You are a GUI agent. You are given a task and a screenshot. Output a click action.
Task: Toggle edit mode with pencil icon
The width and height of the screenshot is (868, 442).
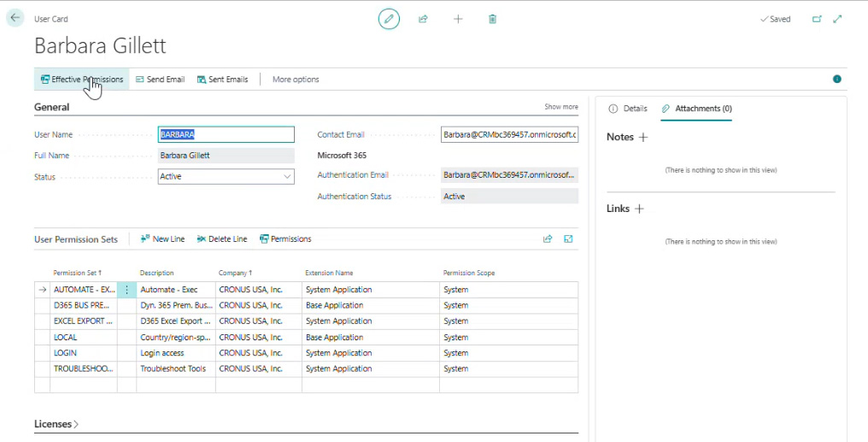point(389,19)
